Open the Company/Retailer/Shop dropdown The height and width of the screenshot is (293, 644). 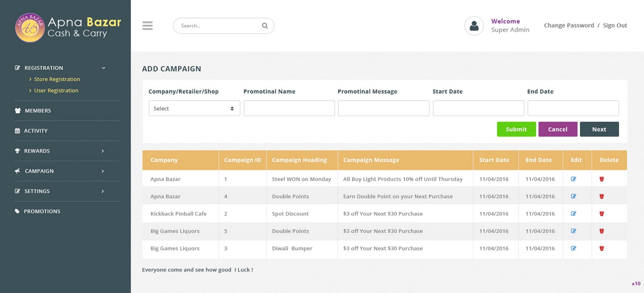pos(194,109)
